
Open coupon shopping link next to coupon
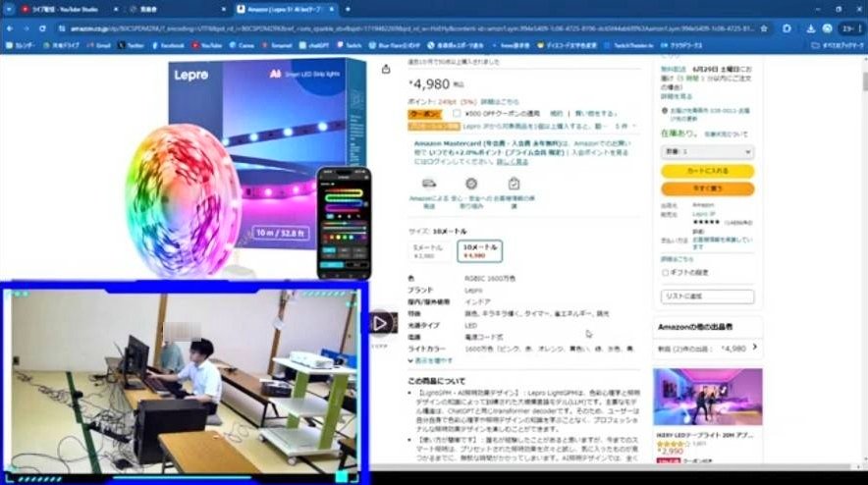tap(595, 114)
